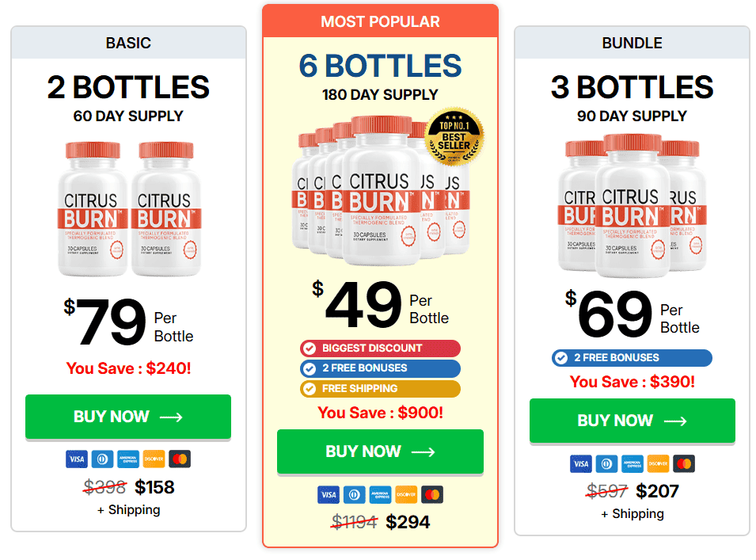
Task: Click the Visa card icon under Basic plan
Action: point(77,459)
